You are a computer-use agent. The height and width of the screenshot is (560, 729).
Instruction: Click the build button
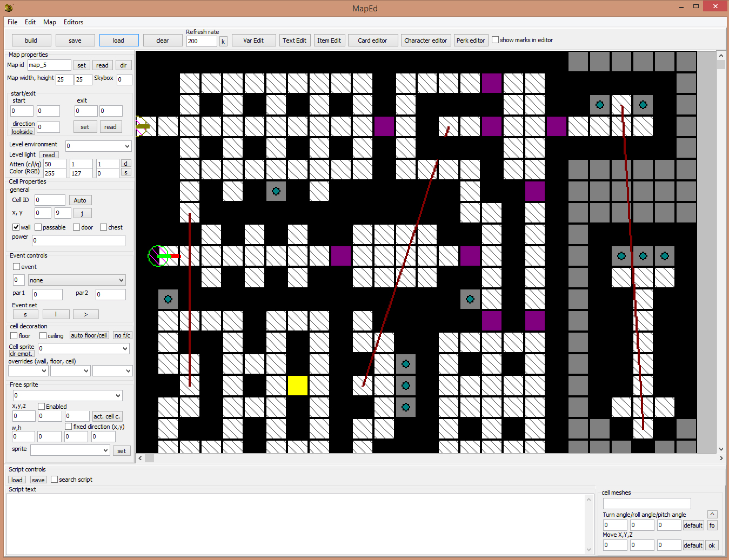click(x=31, y=41)
